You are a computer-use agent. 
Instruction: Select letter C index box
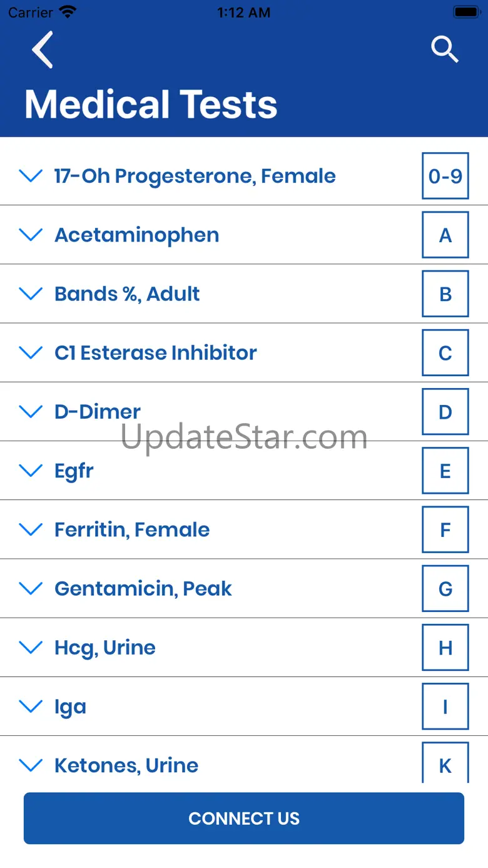pos(445,353)
